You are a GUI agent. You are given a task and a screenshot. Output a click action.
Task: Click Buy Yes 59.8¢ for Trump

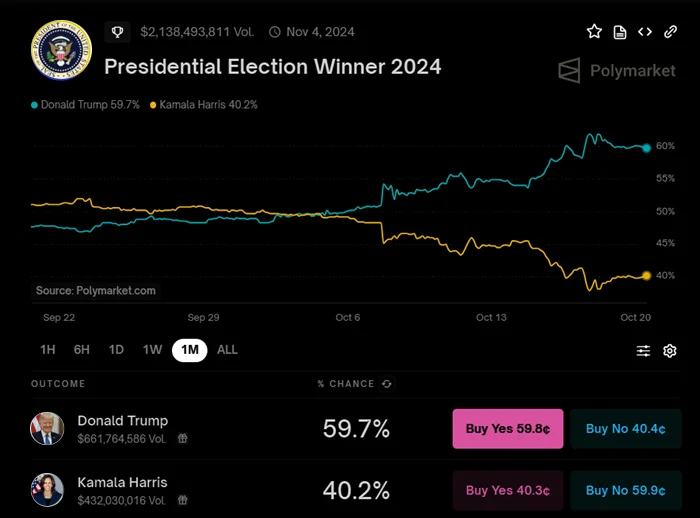pyautogui.click(x=508, y=429)
